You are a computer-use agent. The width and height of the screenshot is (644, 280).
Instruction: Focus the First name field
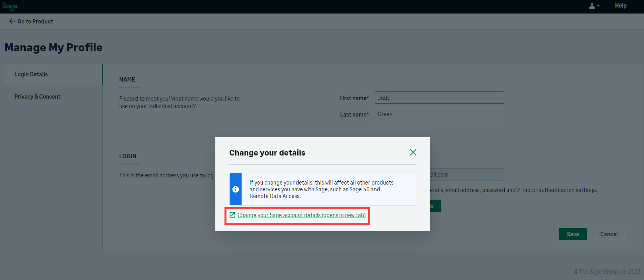[x=439, y=98]
